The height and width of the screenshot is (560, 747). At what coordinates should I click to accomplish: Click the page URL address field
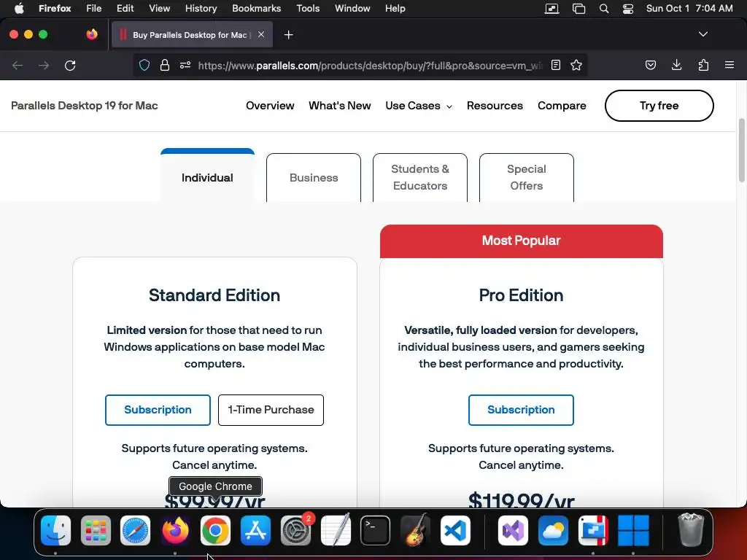[x=370, y=65]
